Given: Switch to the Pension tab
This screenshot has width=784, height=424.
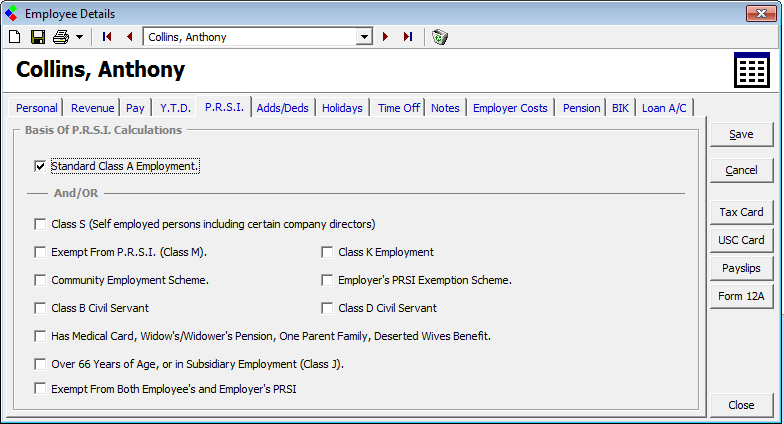Looking at the screenshot, I should [x=582, y=108].
